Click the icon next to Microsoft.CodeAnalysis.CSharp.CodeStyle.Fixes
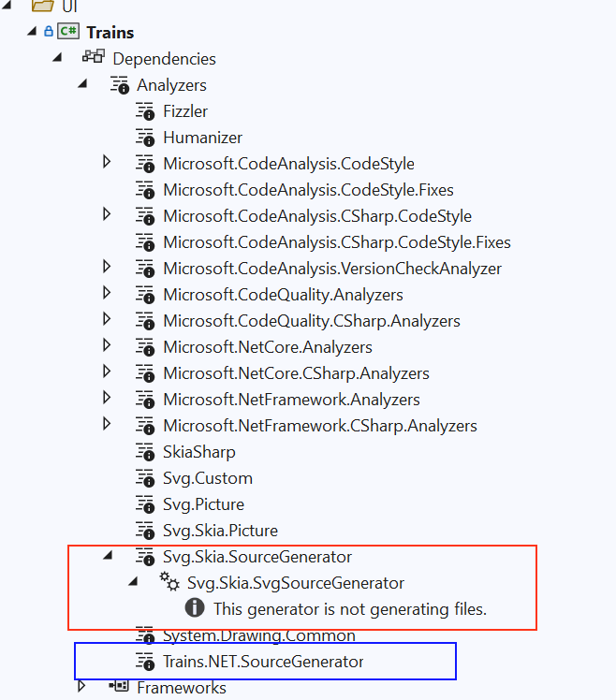 point(145,242)
